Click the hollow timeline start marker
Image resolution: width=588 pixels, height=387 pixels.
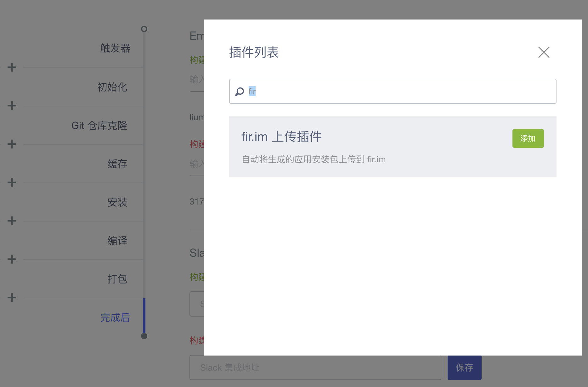tap(144, 29)
